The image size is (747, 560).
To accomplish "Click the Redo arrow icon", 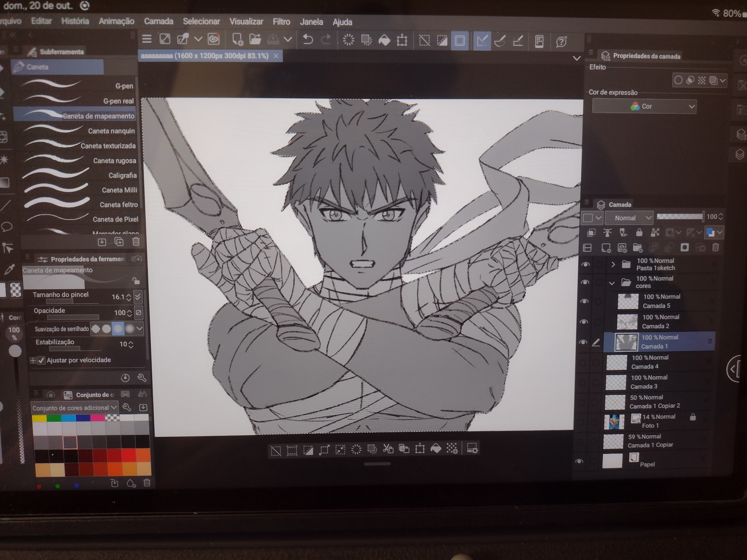I will pos(326,40).
